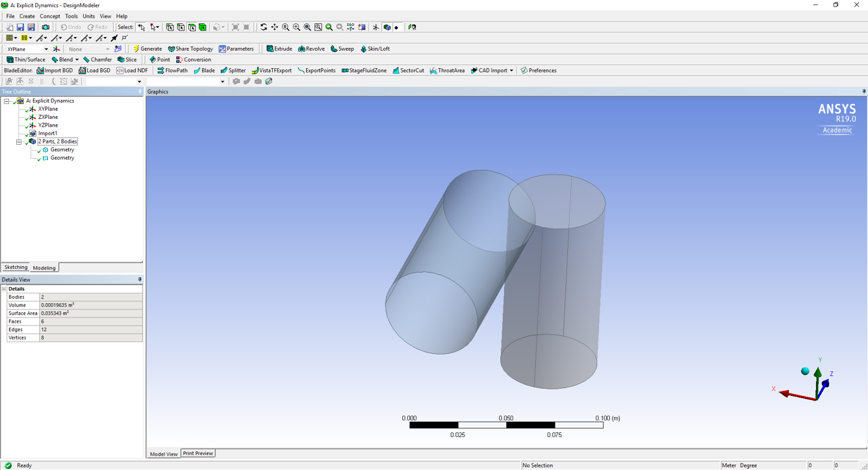The width and height of the screenshot is (868, 470).
Task: Click the Preferences button
Action: click(539, 71)
